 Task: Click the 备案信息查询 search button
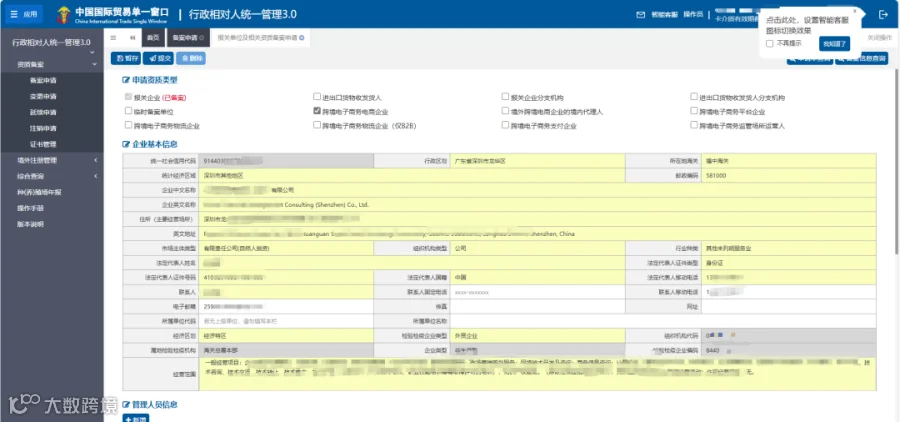pos(861,58)
